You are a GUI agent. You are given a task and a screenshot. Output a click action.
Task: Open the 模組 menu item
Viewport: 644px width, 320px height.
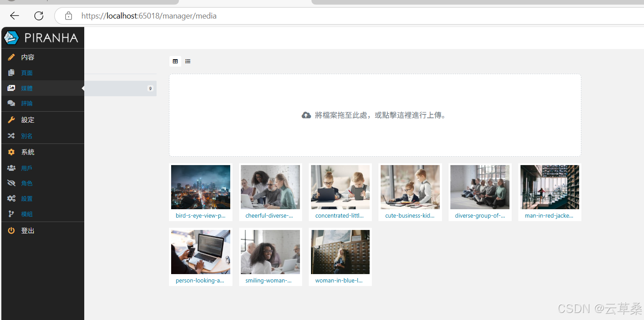point(27,214)
